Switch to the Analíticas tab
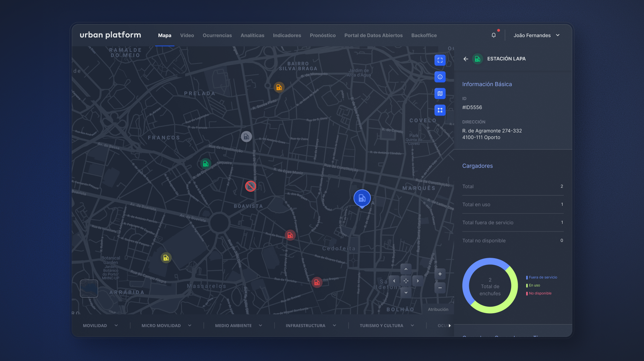 [x=252, y=35]
